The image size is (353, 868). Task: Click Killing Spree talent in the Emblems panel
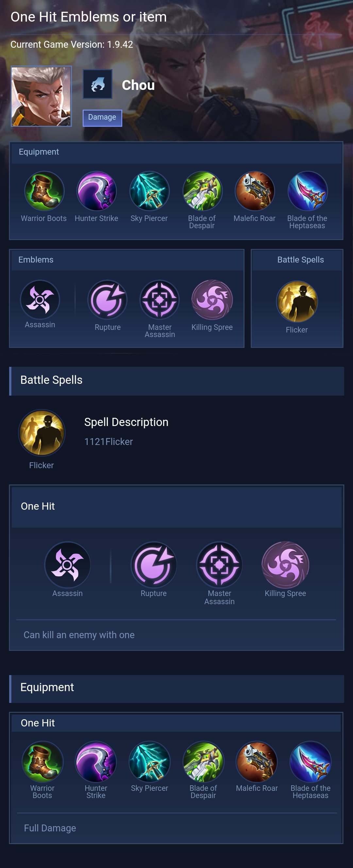[x=212, y=299]
